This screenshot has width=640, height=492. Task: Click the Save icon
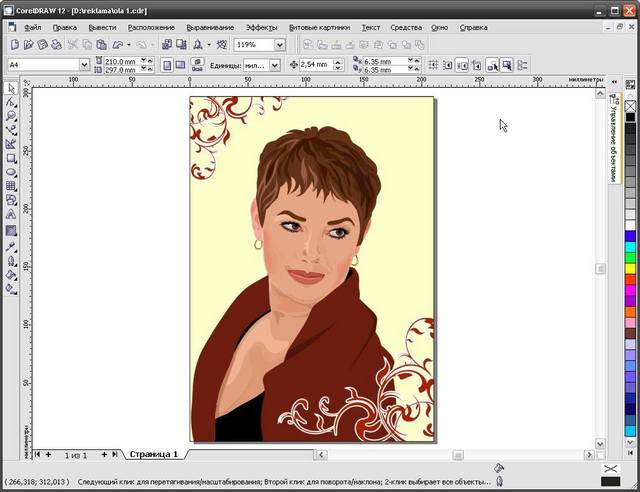click(42, 45)
